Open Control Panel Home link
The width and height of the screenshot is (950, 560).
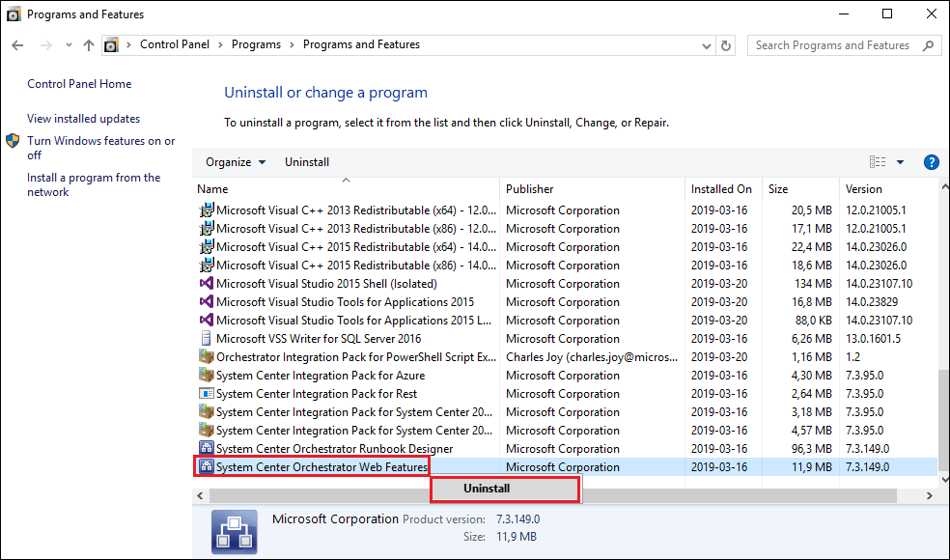pos(79,84)
